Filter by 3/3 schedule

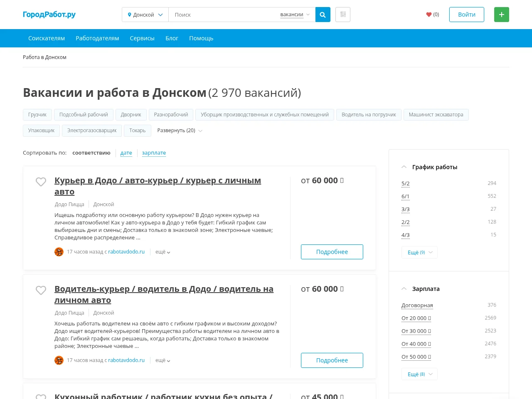coord(406,209)
